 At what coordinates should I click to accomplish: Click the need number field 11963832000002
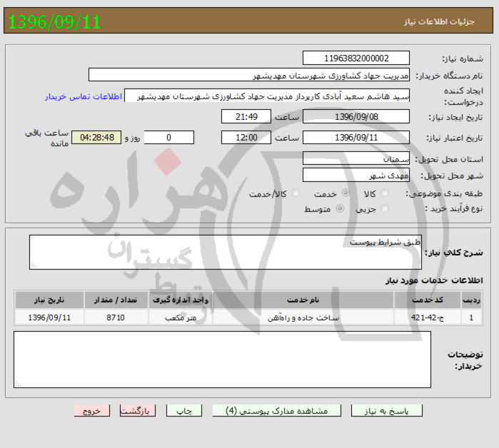tap(356, 58)
